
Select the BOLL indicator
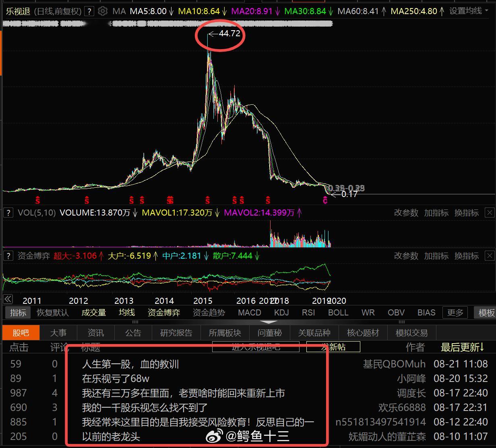(338, 312)
